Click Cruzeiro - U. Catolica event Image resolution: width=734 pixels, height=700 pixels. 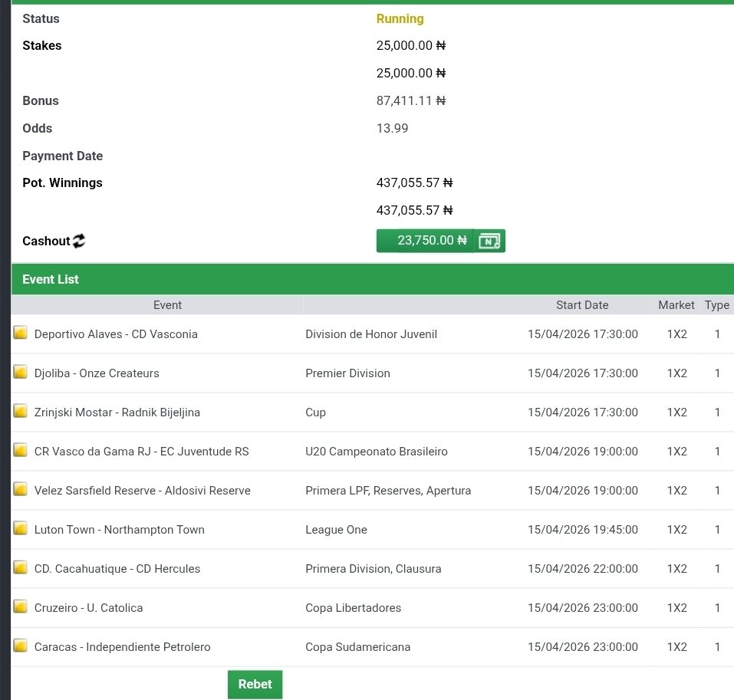tap(88, 608)
